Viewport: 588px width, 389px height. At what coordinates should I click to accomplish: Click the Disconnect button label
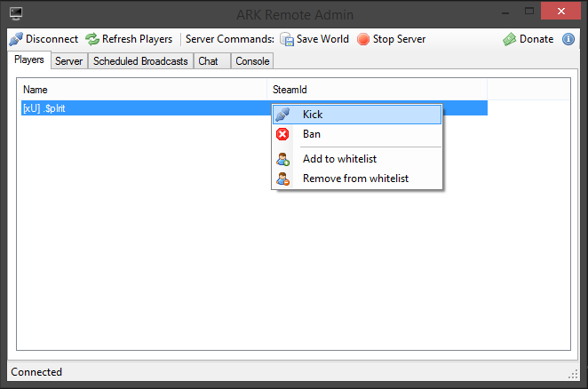click(52, 39)
